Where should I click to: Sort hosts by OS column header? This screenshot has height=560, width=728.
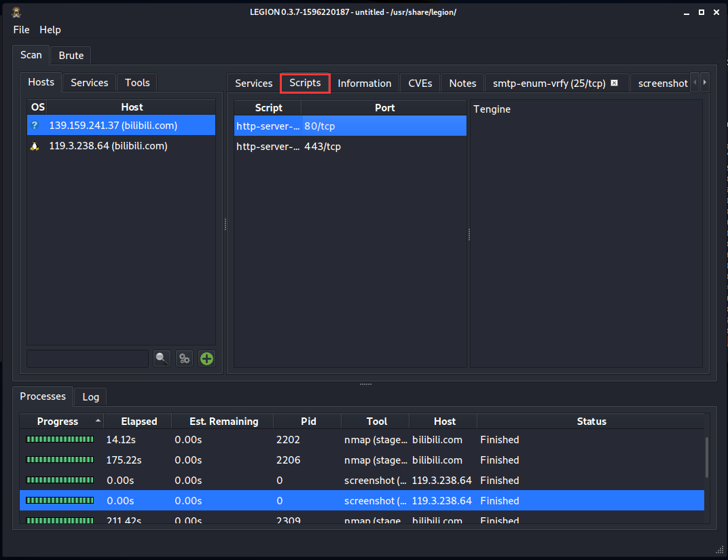coord(37,107)
